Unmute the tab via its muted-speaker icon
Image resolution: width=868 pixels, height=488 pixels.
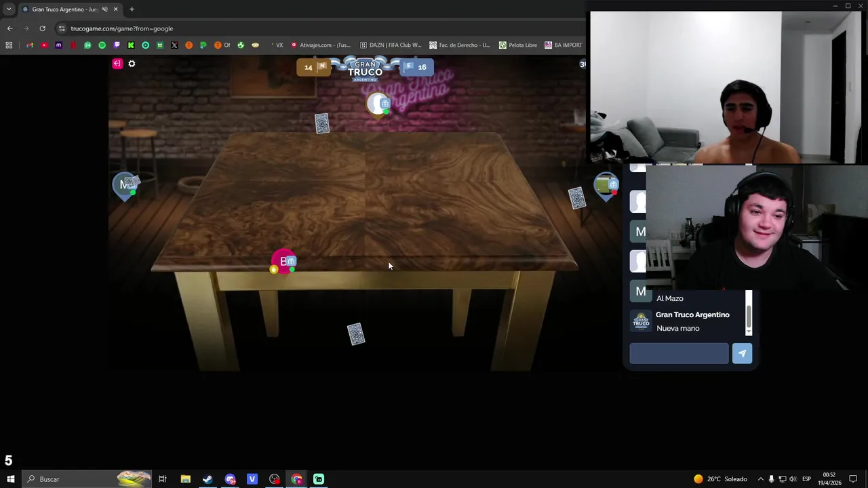pyautogui.click(x=104, y=9)
